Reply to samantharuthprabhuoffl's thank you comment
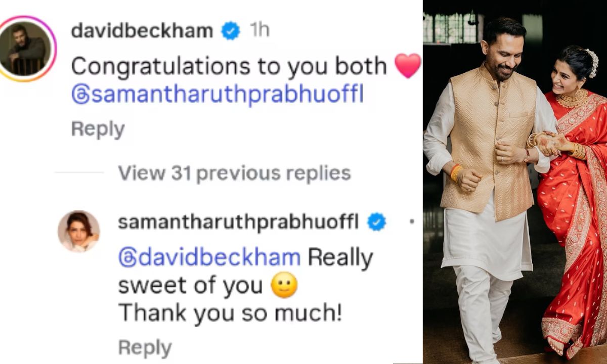 [145, 348]
